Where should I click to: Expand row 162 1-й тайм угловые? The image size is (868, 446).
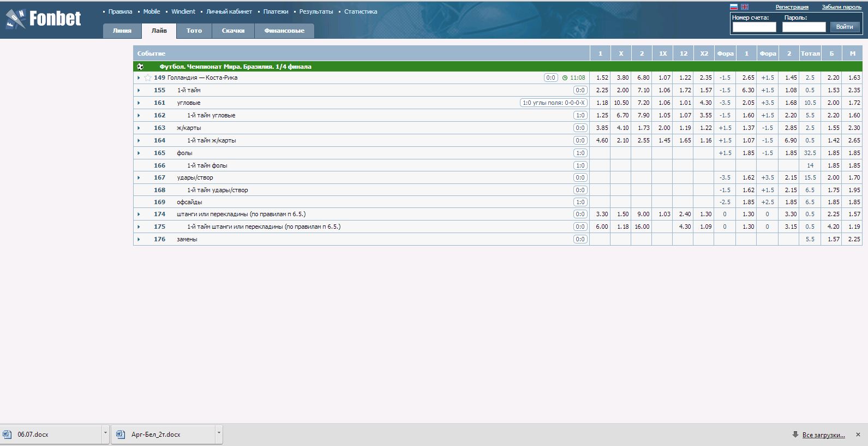click(139, 115)
